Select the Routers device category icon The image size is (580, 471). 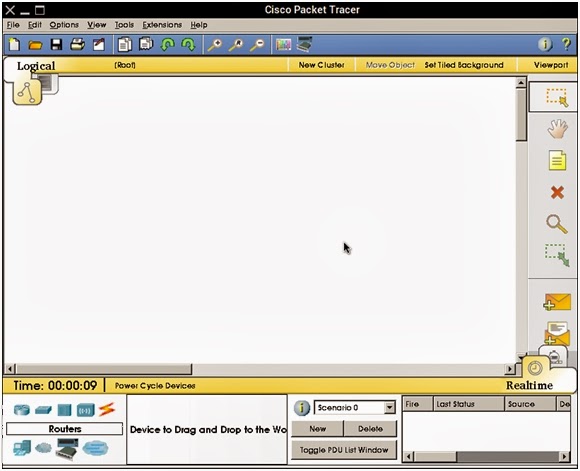(22, 410)
